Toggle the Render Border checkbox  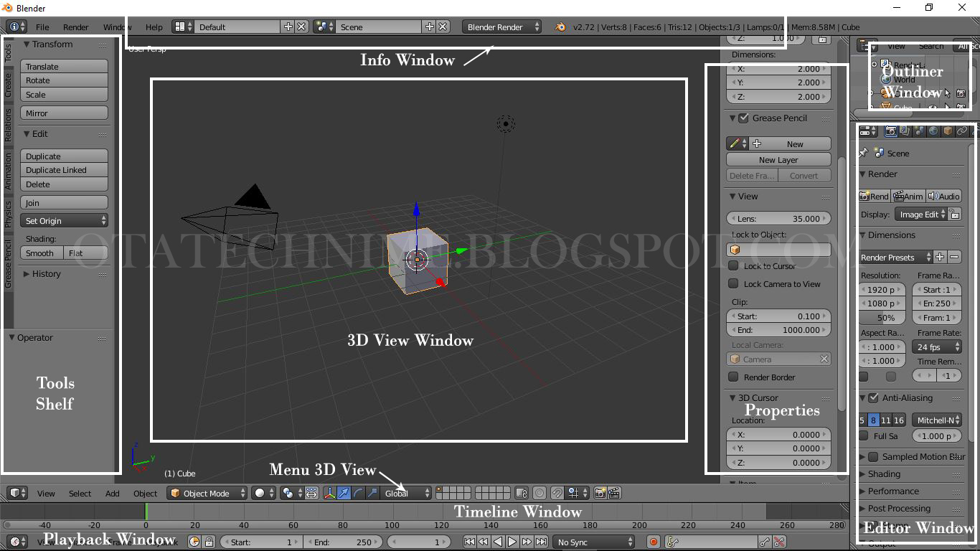click(734, 377)
